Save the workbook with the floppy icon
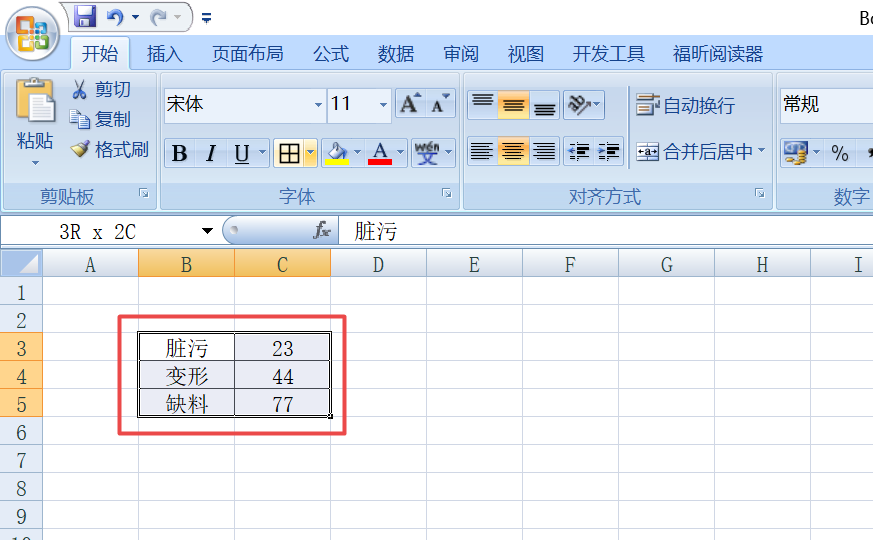Viewport: 873px width, 540px height. coord(85,17)
